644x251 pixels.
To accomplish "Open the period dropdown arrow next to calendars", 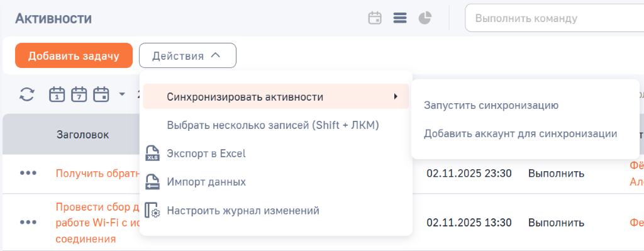I will (x=122, y=94).
